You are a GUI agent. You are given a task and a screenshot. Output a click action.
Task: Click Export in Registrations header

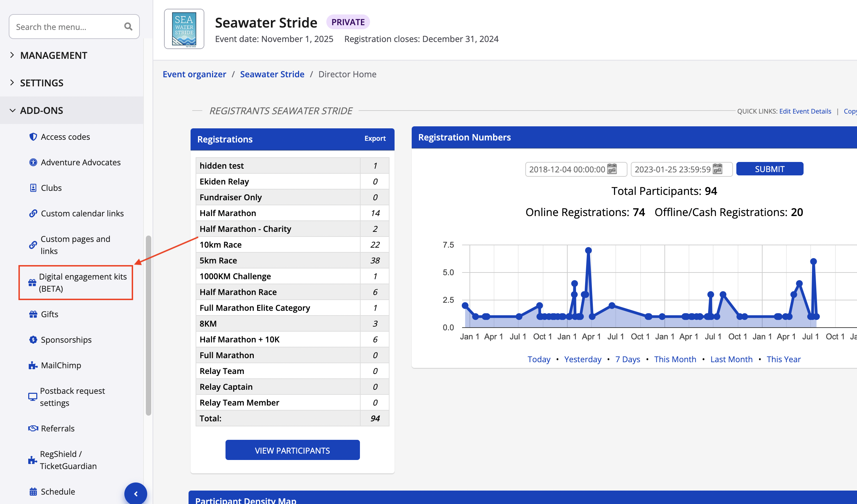coord(375,138)
